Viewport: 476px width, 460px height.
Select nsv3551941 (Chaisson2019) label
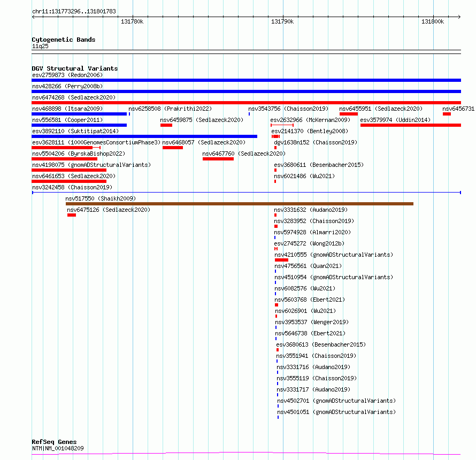pos(316,356)
